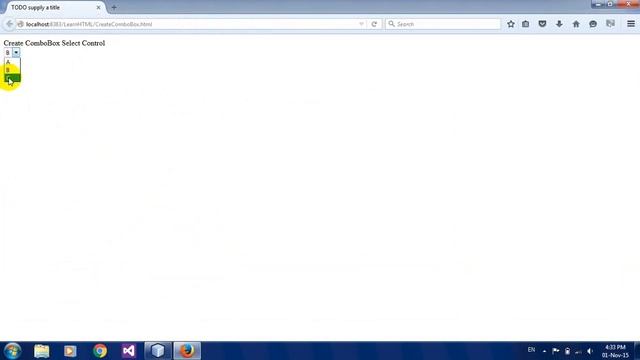Image resolution: width=640 pixels, height=360 pixels.
Task: Show hidden system tray icons arrow
Action: coord(544,351)
